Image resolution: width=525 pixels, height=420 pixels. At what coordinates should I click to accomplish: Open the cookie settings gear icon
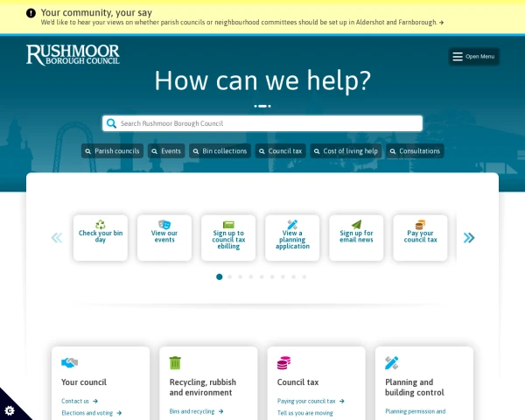click(x=10, y=410)
